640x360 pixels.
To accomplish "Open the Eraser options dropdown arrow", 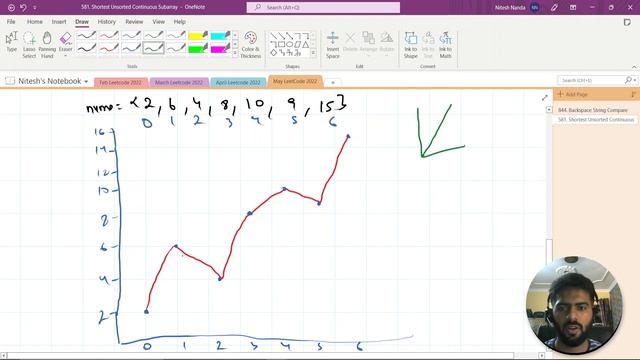I will click(65, 56).
